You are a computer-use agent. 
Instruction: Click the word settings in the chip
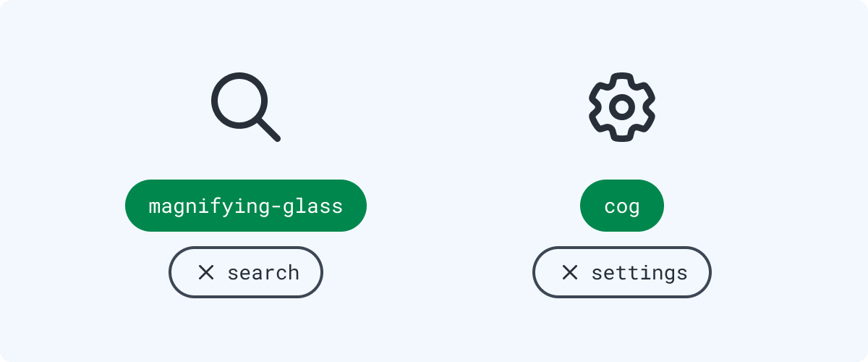[639, 273]
